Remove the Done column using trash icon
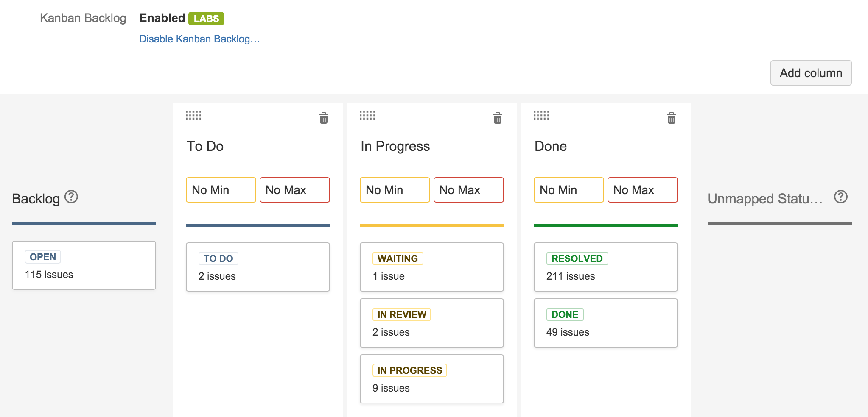The image size is (868, 417). click(x=671, y=118)
